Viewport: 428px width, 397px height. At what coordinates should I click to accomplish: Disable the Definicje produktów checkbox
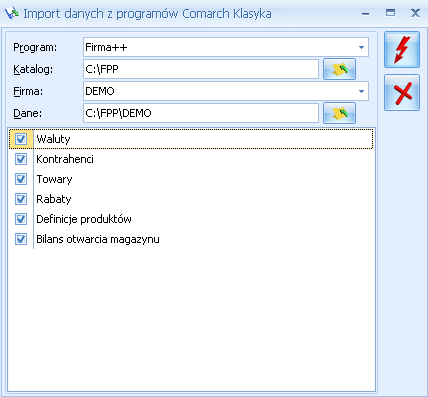21,219
